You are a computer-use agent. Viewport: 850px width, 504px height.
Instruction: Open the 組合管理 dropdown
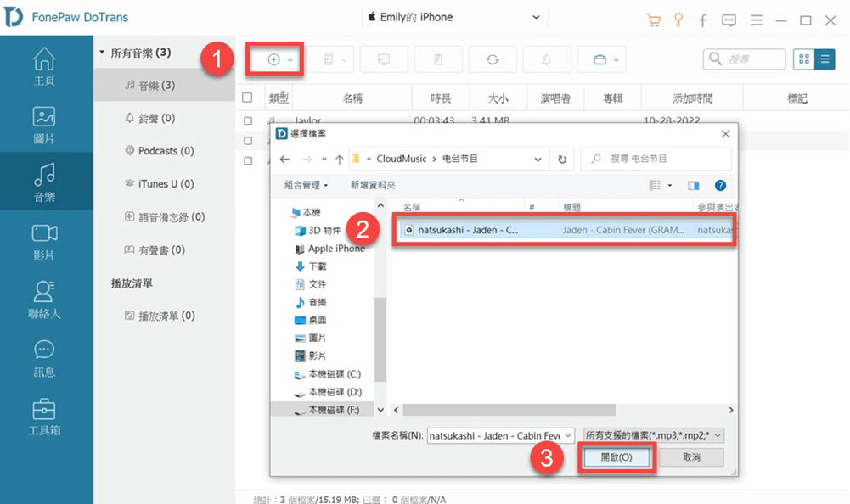(307, 185)
